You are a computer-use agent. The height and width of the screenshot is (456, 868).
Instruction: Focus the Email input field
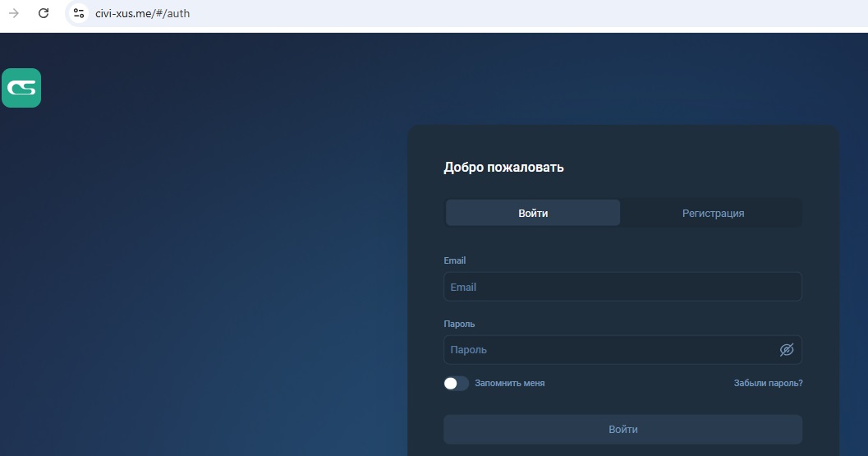click(x=622, y=287)
